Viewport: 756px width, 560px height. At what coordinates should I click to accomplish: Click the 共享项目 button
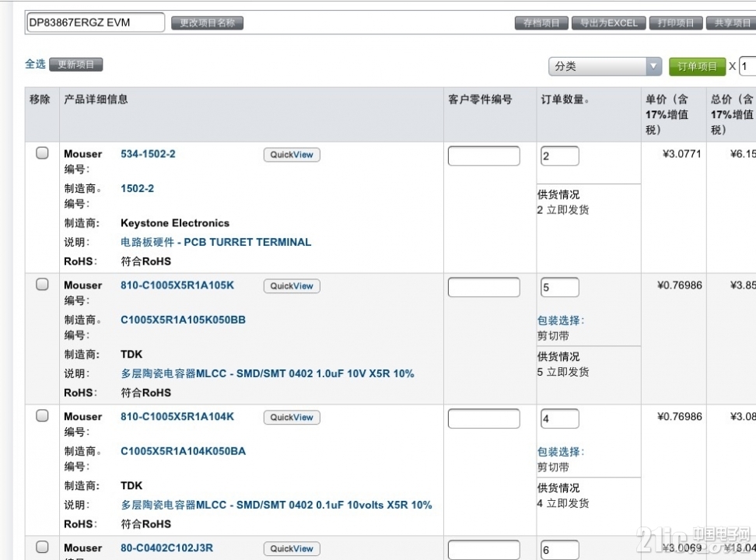(731, 23)
